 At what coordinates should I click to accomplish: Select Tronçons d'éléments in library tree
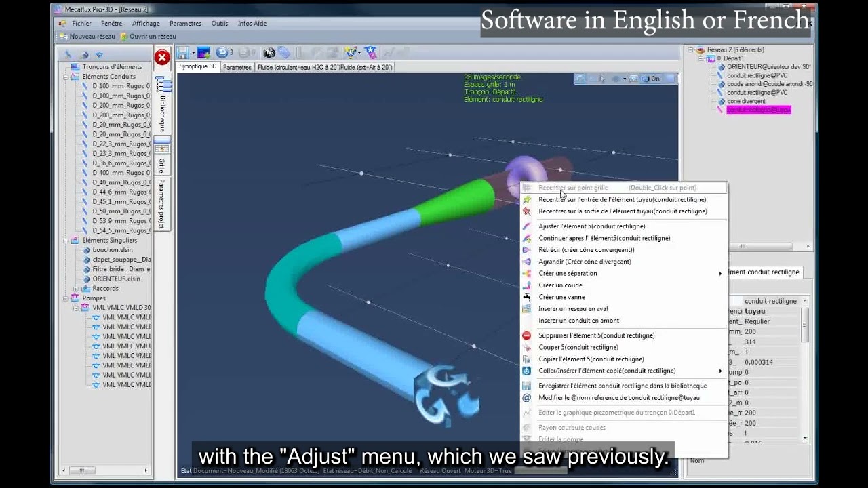(x=112, y=67)
